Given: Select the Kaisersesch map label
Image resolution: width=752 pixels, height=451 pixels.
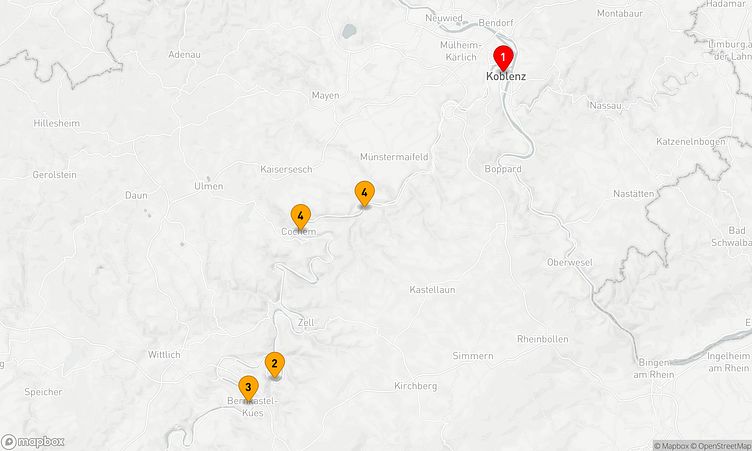Looking at the screenshot, I should coord(286,169).
